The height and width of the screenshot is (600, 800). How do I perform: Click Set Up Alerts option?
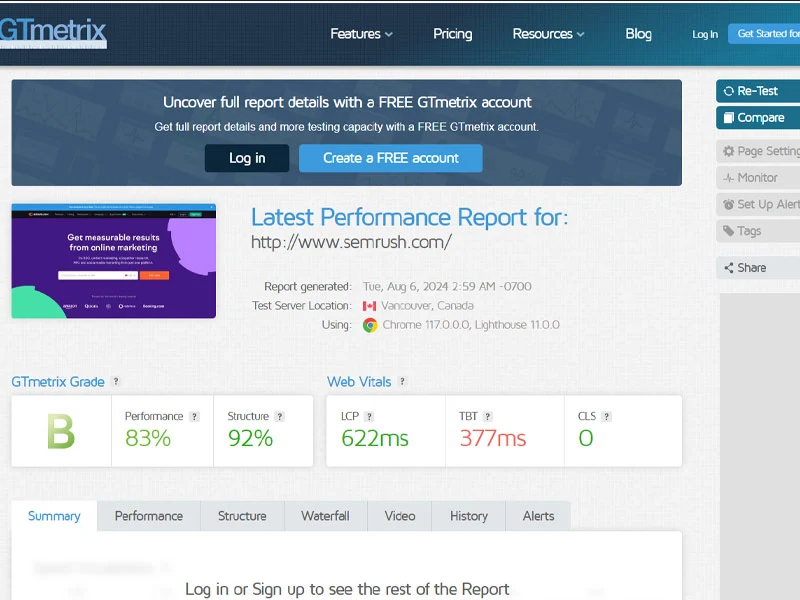click(x=758, y=204)
